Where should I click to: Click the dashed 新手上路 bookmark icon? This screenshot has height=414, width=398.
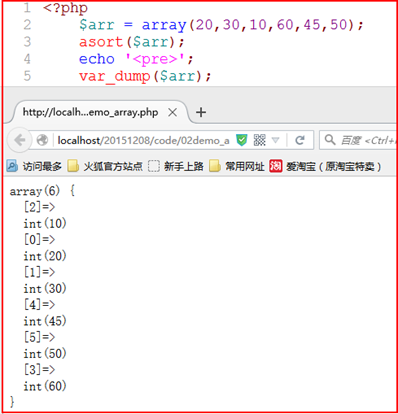154,166
